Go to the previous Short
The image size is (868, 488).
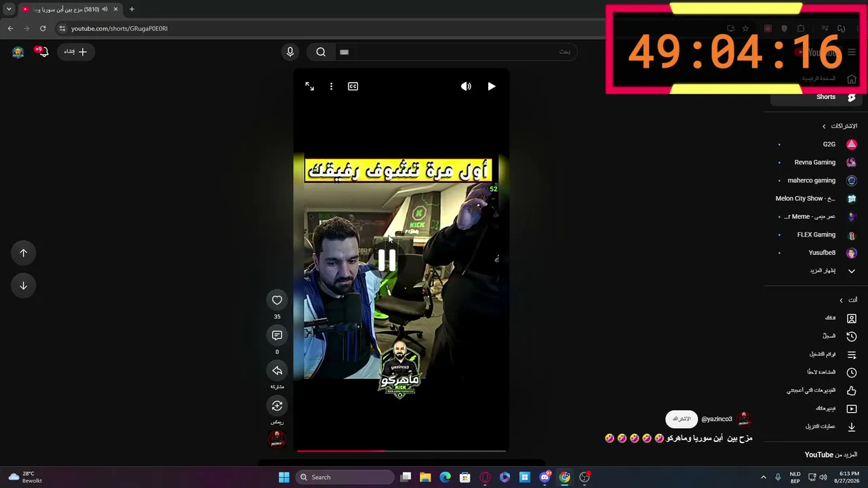23,253
